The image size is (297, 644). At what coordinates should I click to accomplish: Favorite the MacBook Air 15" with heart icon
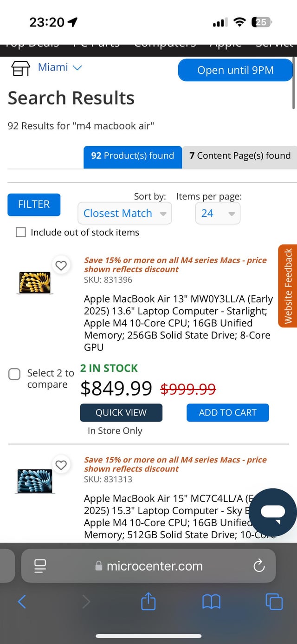pos(61,465)
